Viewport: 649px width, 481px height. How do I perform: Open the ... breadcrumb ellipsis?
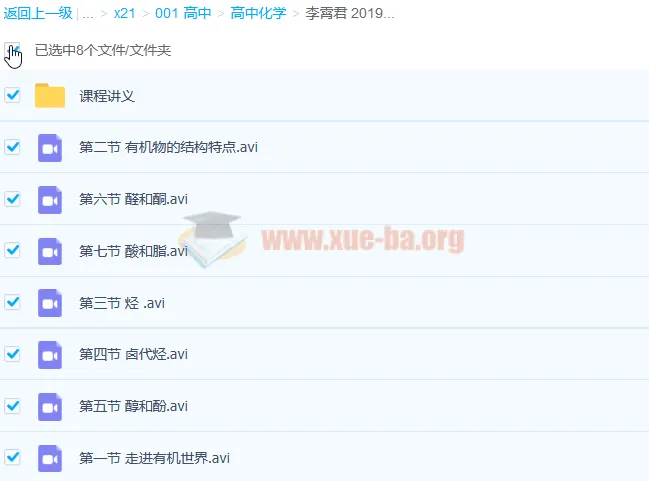tap(88, 15)
